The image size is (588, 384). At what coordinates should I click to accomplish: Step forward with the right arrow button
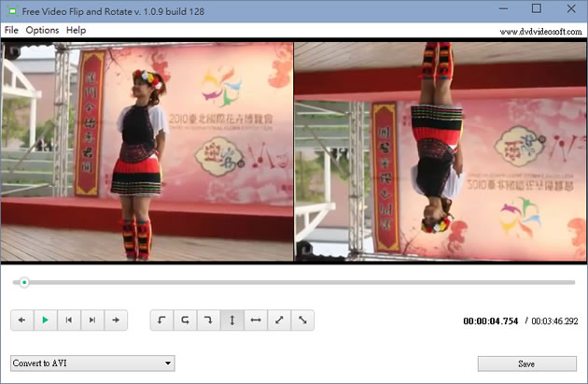click(115, 320)
